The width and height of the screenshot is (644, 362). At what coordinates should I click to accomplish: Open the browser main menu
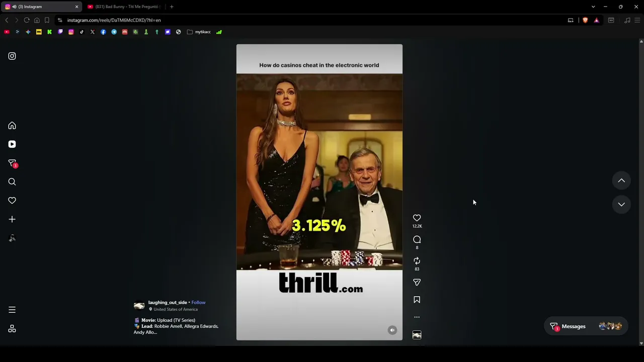point(637,20)
